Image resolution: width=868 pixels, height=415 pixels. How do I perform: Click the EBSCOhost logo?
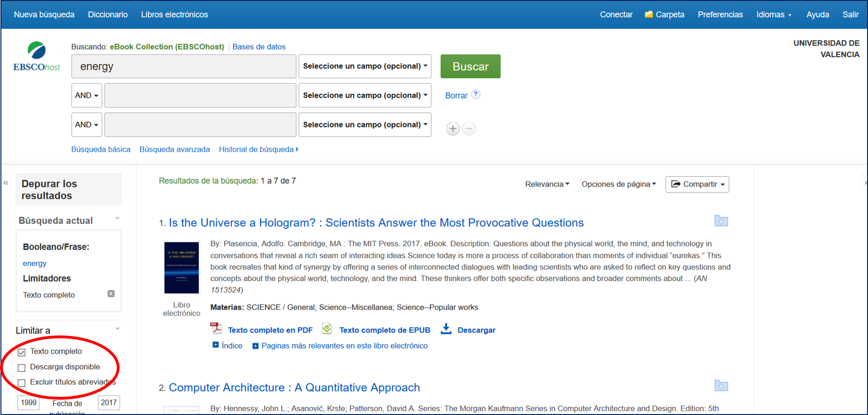tap(36, 56)
